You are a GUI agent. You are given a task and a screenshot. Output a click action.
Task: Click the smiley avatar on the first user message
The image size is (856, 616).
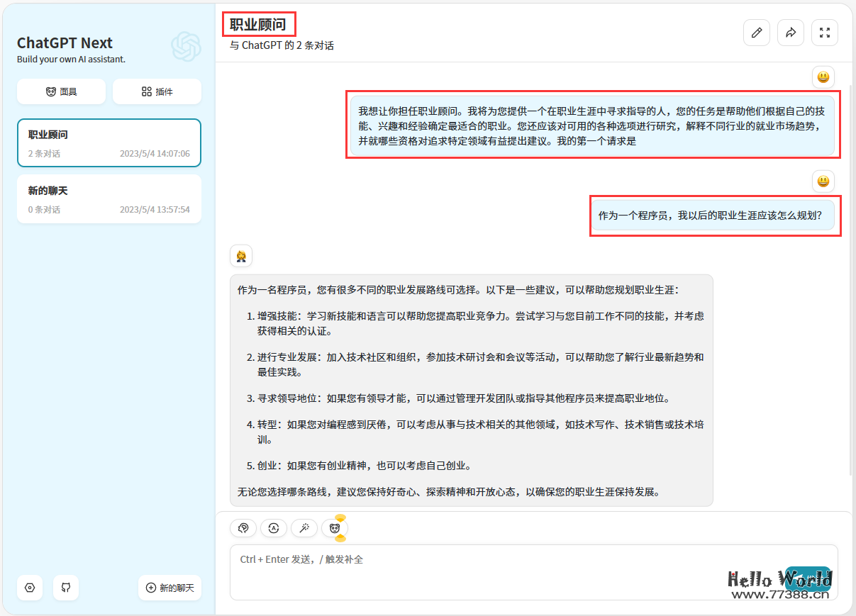pyautogui.click(x=823, y=77)
